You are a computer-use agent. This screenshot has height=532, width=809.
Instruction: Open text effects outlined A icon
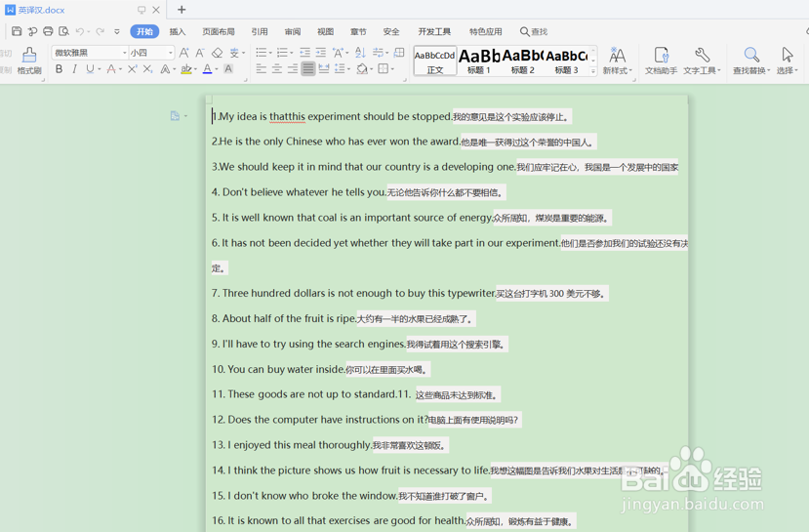tap(165, 69)
